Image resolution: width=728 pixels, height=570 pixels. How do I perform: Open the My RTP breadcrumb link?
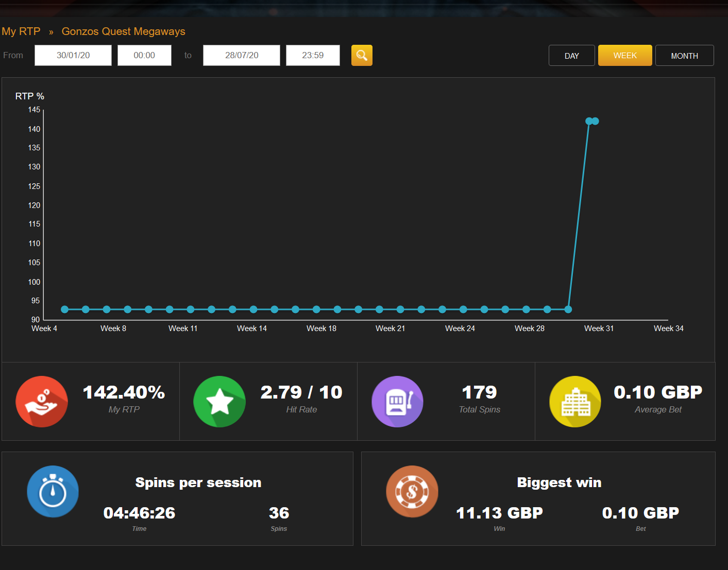tap(21, 31)
